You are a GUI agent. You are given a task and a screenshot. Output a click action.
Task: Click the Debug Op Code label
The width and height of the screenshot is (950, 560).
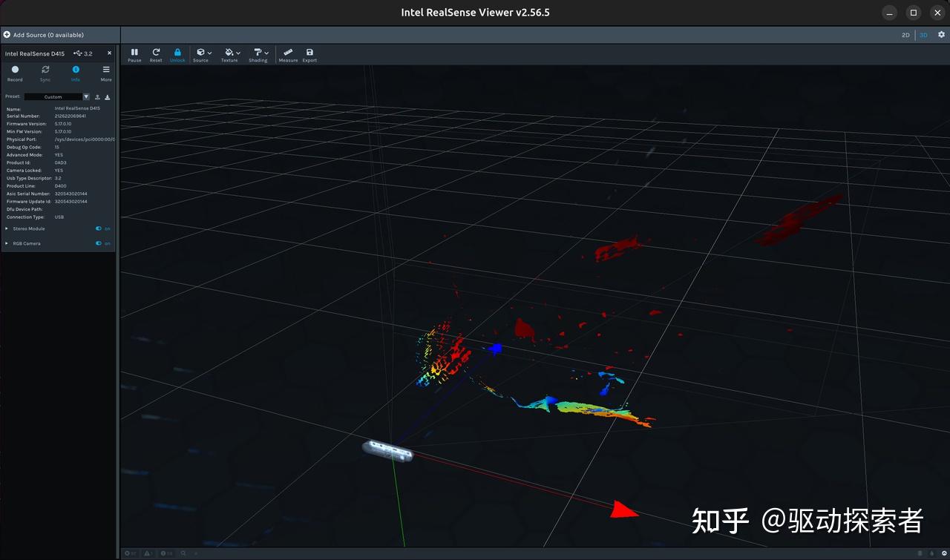[x=24, y=147]
